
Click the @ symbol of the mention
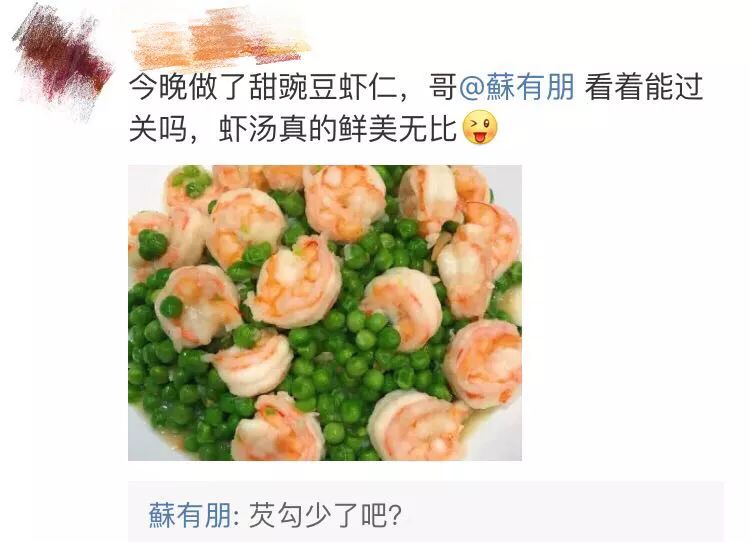point(472,88)
